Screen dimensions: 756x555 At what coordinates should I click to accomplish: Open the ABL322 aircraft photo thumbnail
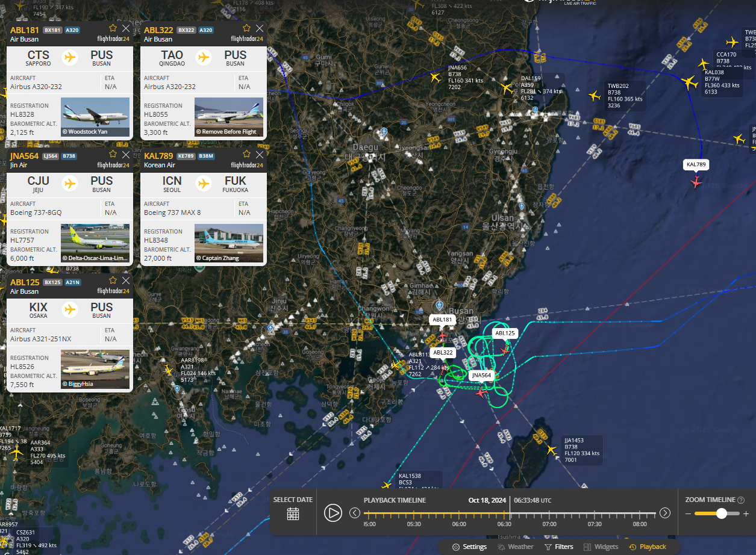(229, 117)
